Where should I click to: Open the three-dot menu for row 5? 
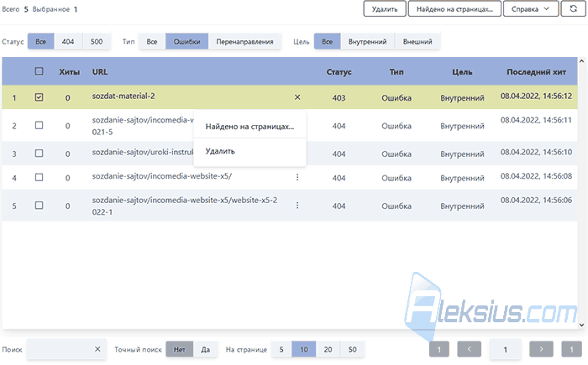(297, 206)
